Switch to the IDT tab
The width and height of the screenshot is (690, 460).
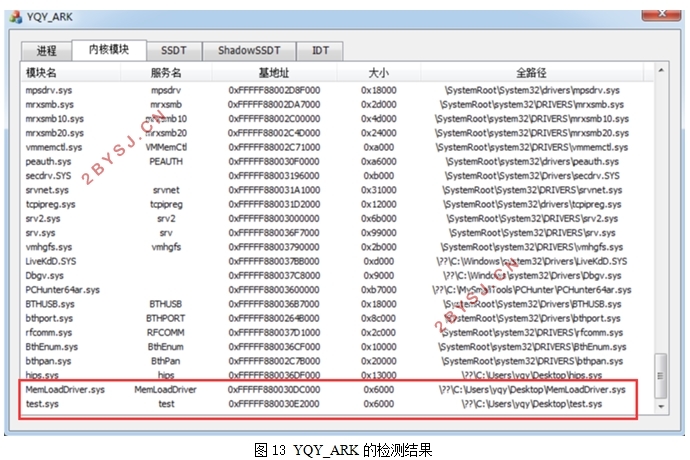(x=320, y=51)
